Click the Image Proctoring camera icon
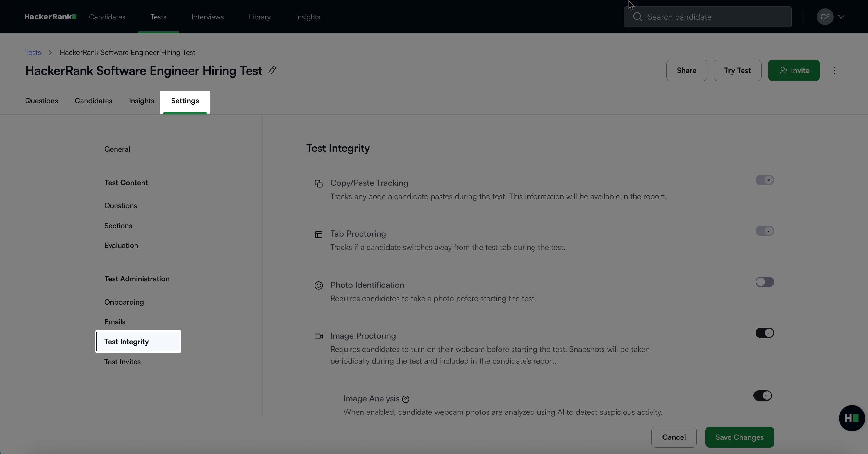The width and height of the screenshot is (868, 454). (x=318, y=337)
